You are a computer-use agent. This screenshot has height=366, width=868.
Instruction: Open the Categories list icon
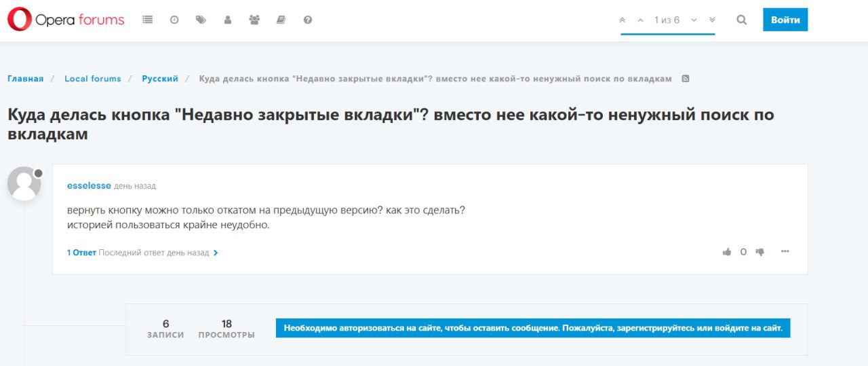[x=147, y=20]
